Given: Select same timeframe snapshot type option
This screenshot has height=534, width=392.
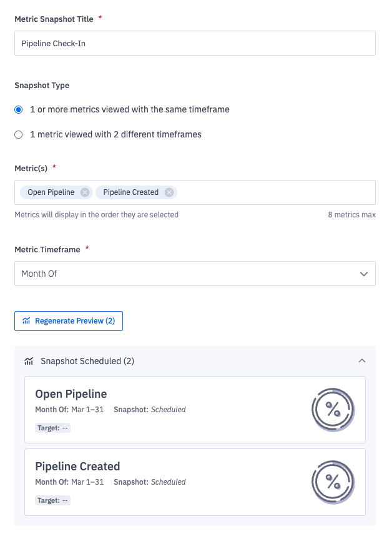Looking at the screenshot, I should click(x=19, y=109).
